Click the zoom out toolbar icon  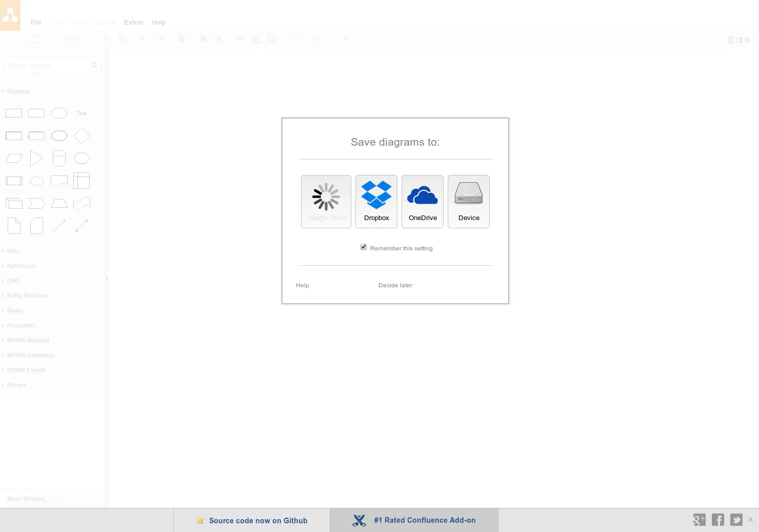tap(122, 39)
